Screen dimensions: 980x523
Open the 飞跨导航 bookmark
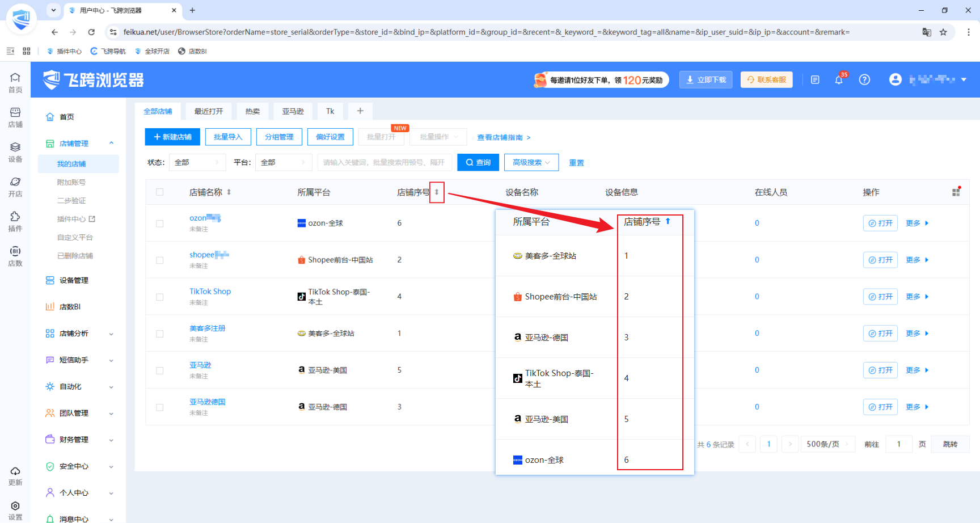click(x=108, y=51)
